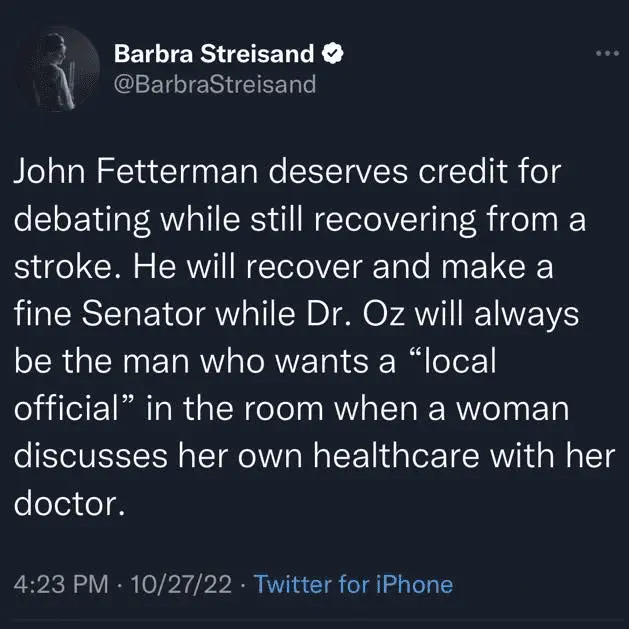Click the Twitter for iPhone source link
The image size is (629, 629).
pyautogui.click(x=353, y=584)
